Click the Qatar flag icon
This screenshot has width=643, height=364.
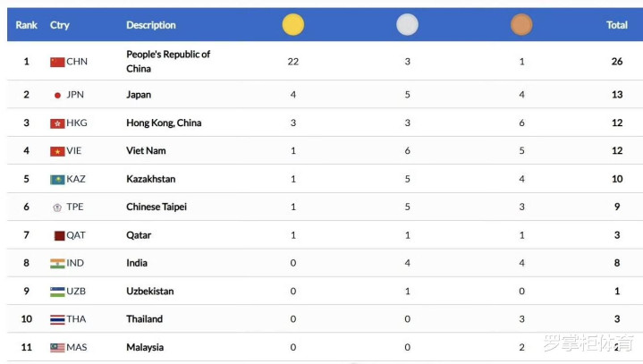pyautogui.click(x=58, y=235)
